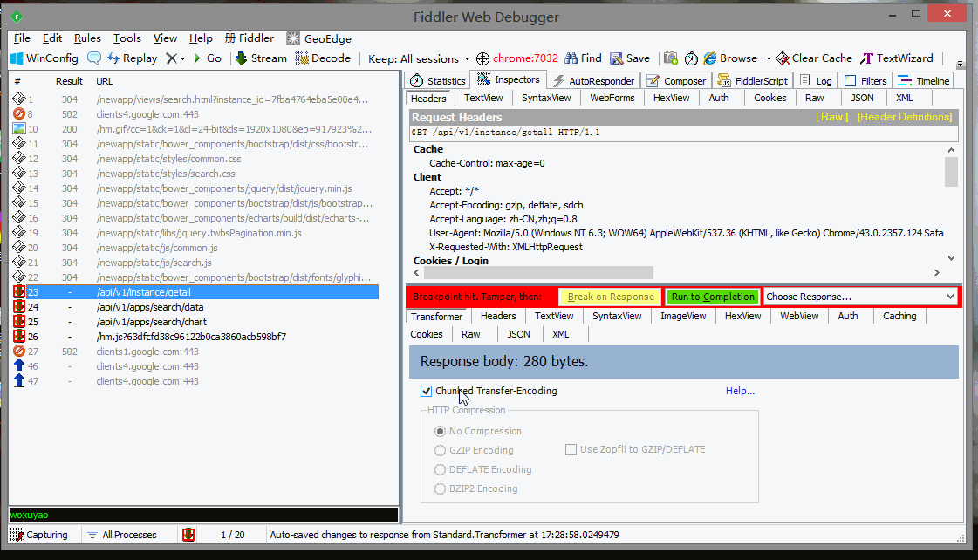Select session 46 upload arrow row
The width and height of the screenshot is (978, 560).
click(x=196, y=366)
